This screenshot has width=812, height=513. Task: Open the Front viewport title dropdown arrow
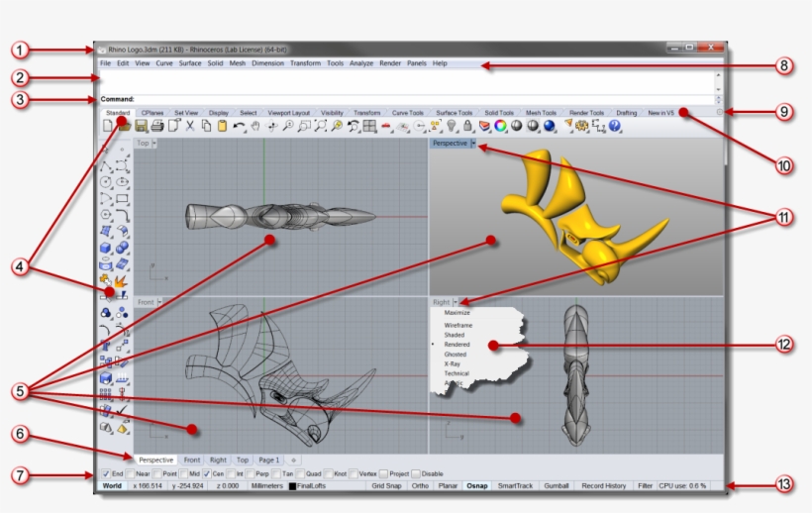tap(159, 302)
